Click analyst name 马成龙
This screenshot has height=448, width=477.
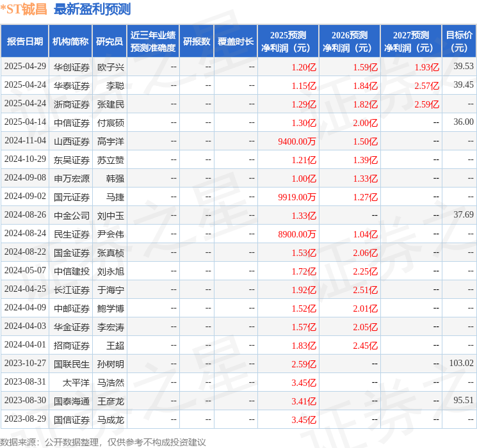tap(111, 420)
